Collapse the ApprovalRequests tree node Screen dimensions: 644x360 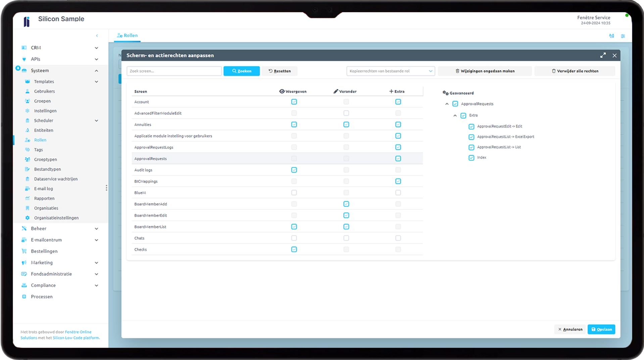pyautogui.click(x=447, y=104)
